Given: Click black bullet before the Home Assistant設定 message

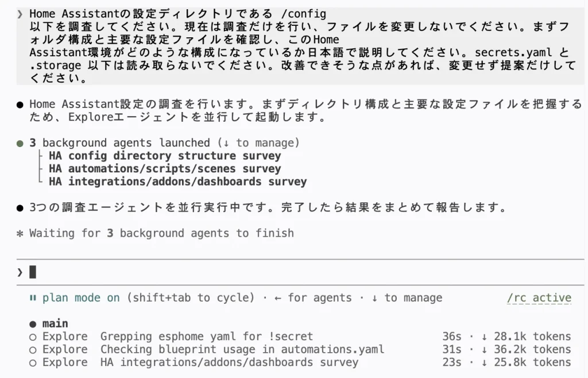Looking at the screenshot, I should [20, 105].
